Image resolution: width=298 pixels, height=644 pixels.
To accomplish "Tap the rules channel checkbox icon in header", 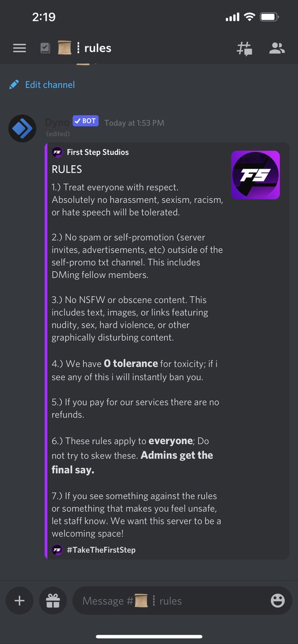I will [x=45, y=48].
